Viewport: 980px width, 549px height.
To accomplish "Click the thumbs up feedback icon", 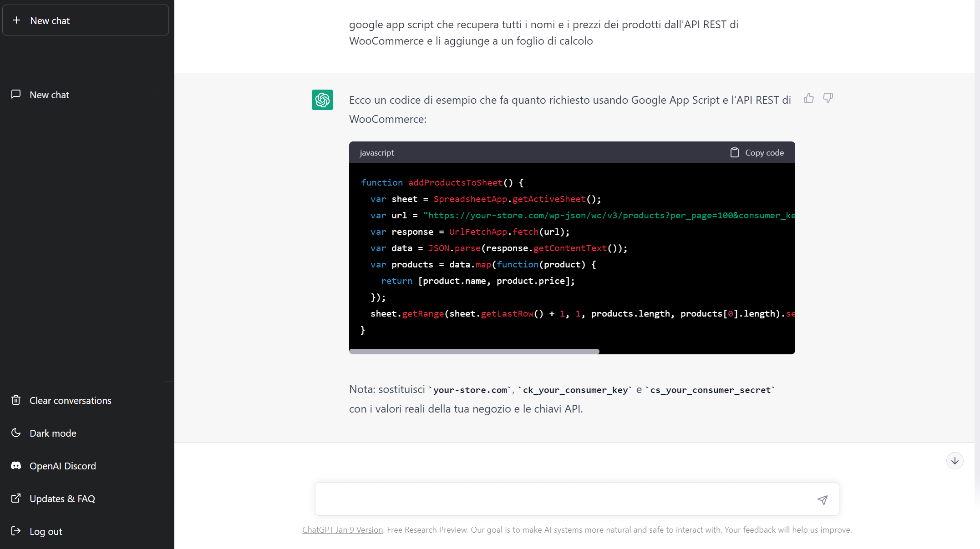I will point(808,98).
